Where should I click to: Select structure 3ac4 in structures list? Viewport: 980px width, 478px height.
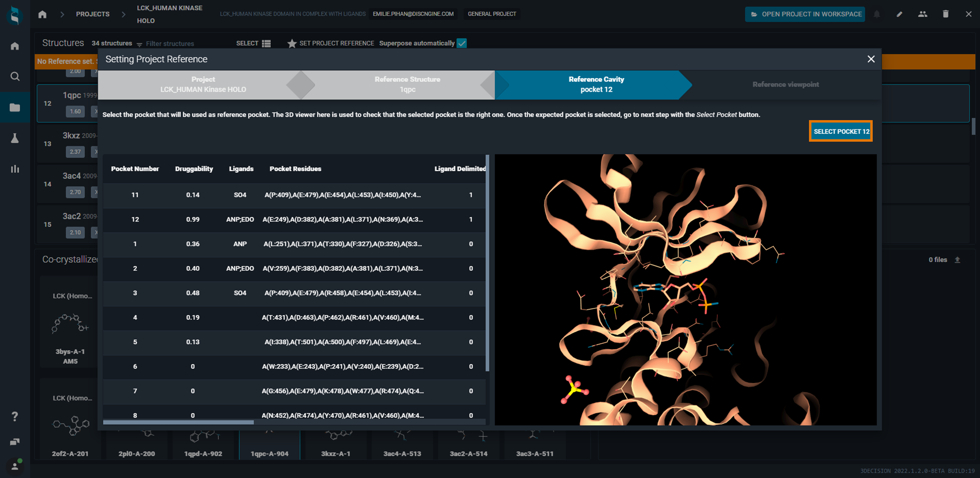67,184
